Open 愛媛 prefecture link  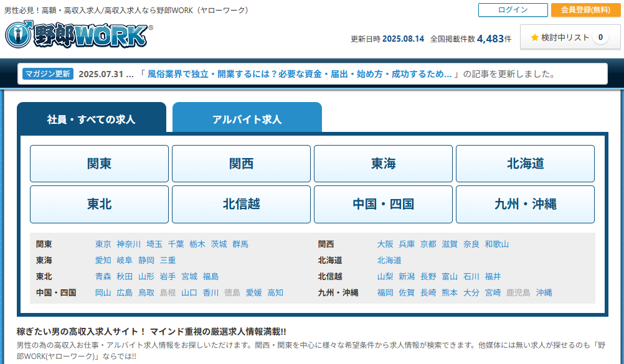pyautogui.click(x=254, y=293)
